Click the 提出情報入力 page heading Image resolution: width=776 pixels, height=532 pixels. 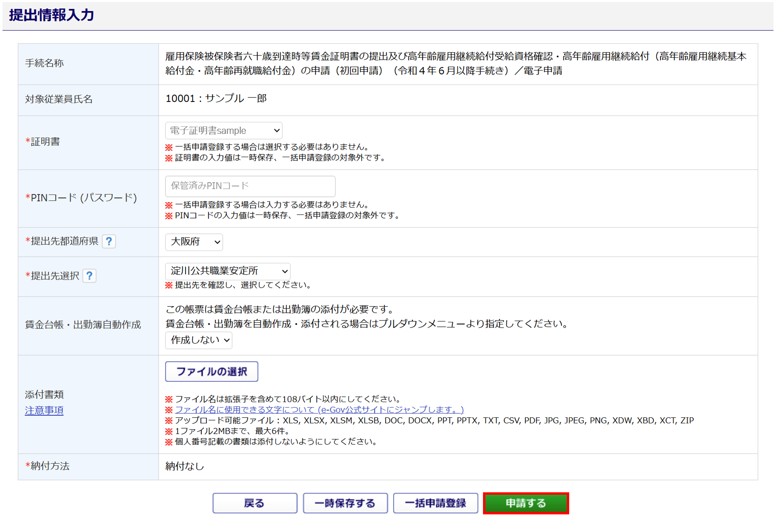(x=51, y=15)
